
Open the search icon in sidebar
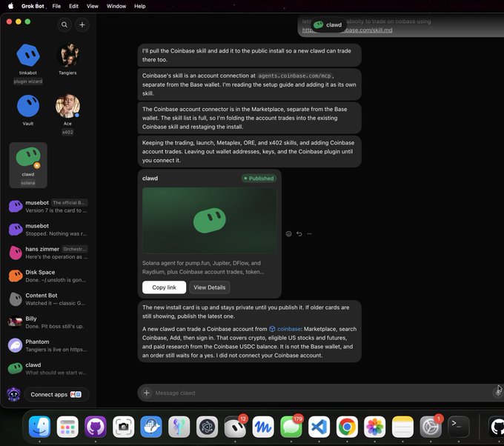click(64, 24)
